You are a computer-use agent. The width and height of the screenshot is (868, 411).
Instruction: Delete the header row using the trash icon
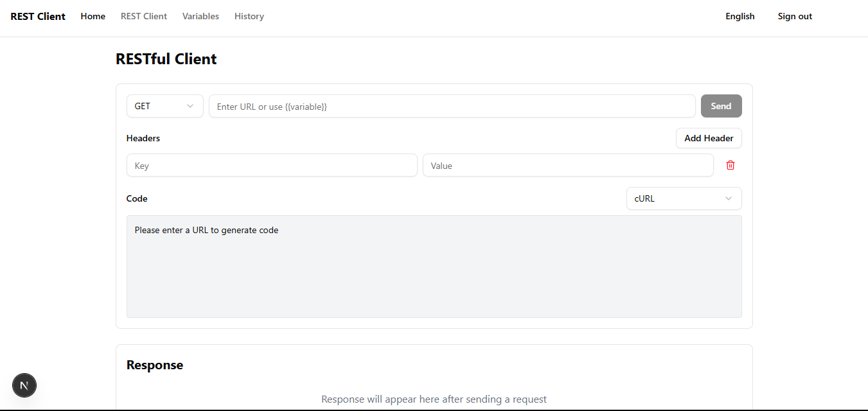point(730,165)
